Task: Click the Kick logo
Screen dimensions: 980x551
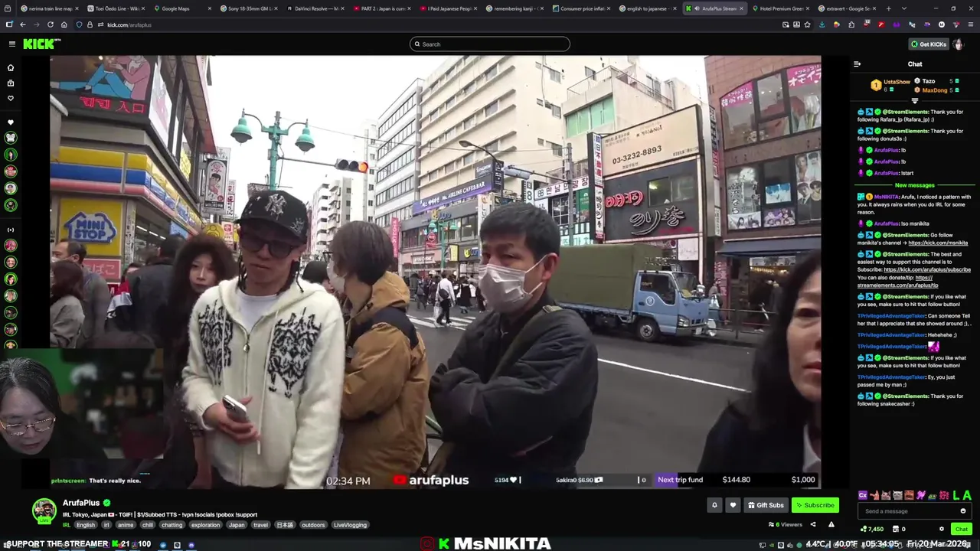Action: 40,44
